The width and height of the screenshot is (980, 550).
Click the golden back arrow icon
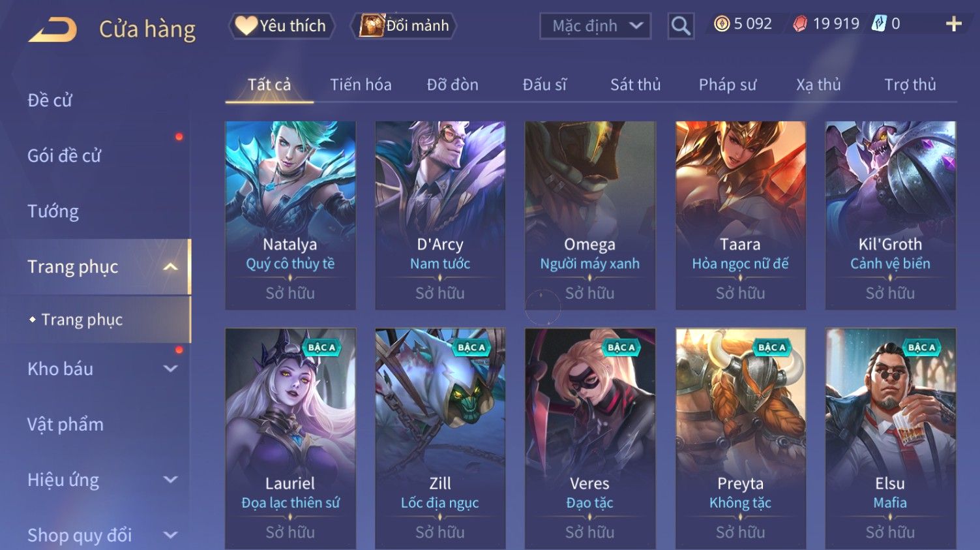[x=53, y=30]
